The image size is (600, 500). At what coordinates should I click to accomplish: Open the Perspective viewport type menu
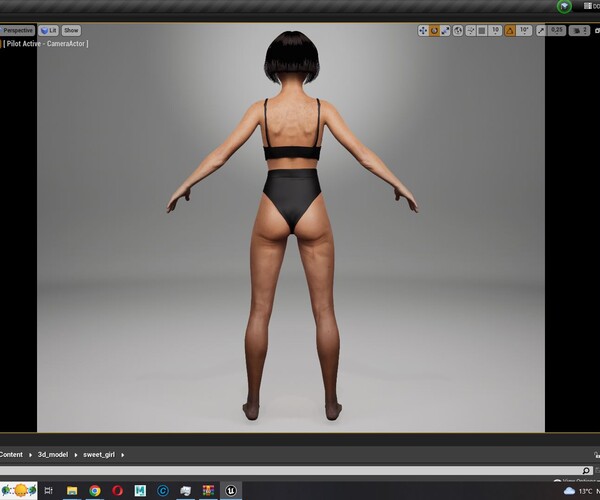17,30
